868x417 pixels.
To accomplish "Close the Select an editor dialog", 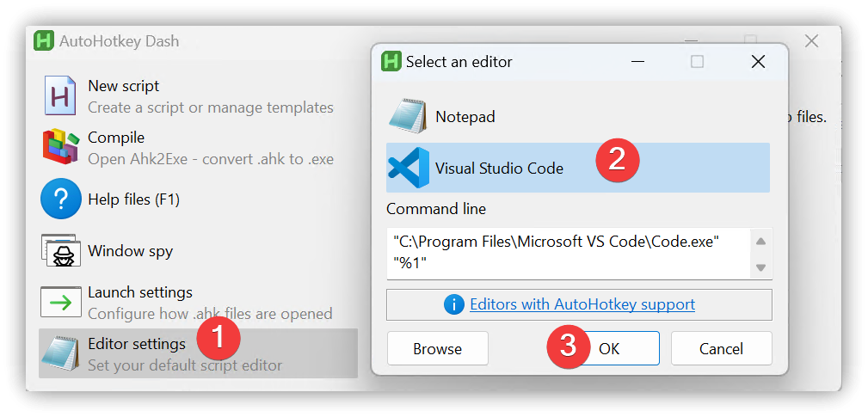I will point(758,61).
